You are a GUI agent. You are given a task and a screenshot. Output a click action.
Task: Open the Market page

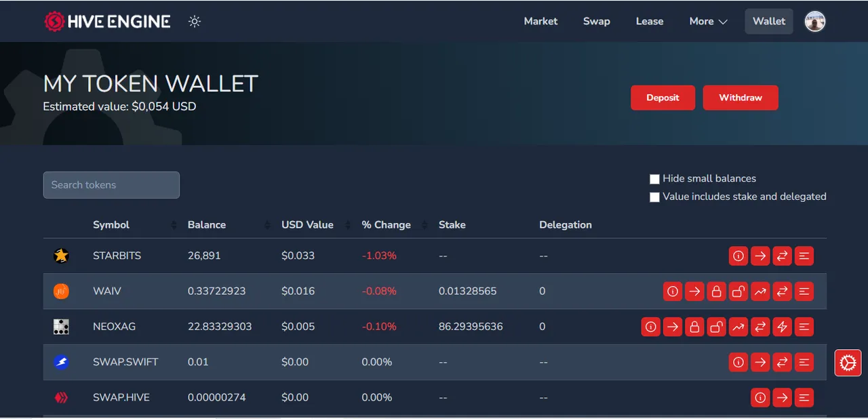pyautogui.click(x=540, y=22)
